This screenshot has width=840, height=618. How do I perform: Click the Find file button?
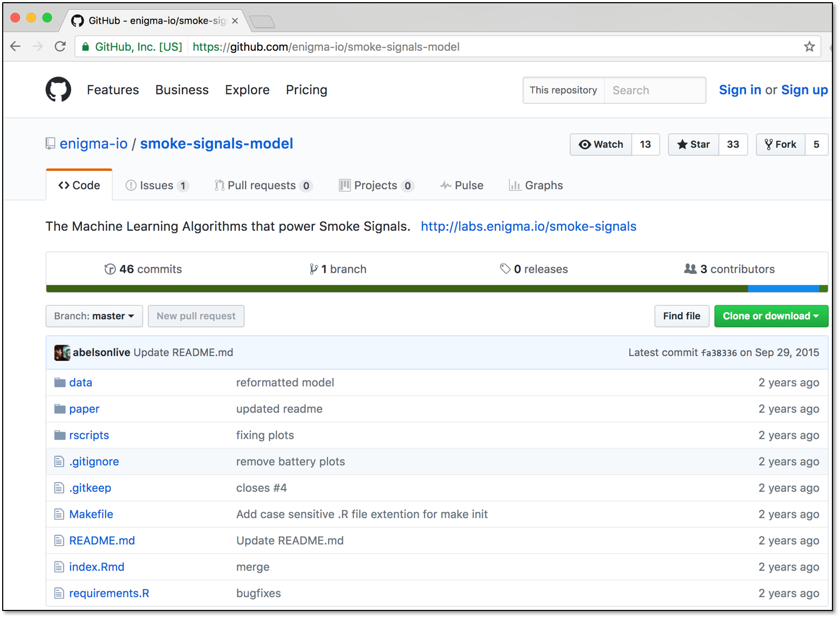pos(682,317)
